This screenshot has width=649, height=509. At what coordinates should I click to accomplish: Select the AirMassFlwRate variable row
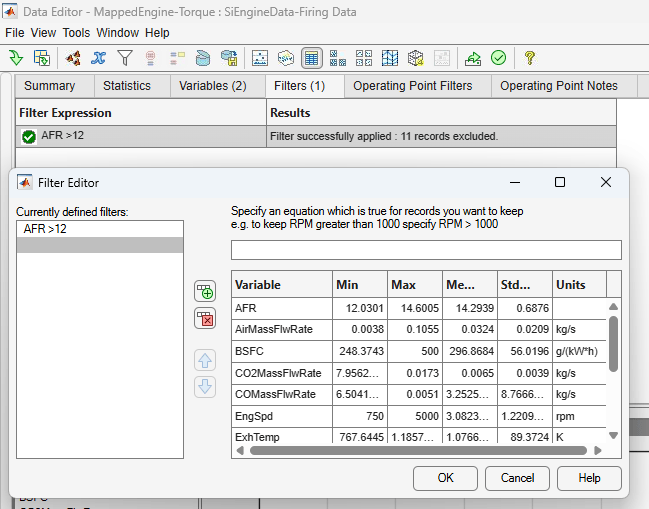point(419,329)
